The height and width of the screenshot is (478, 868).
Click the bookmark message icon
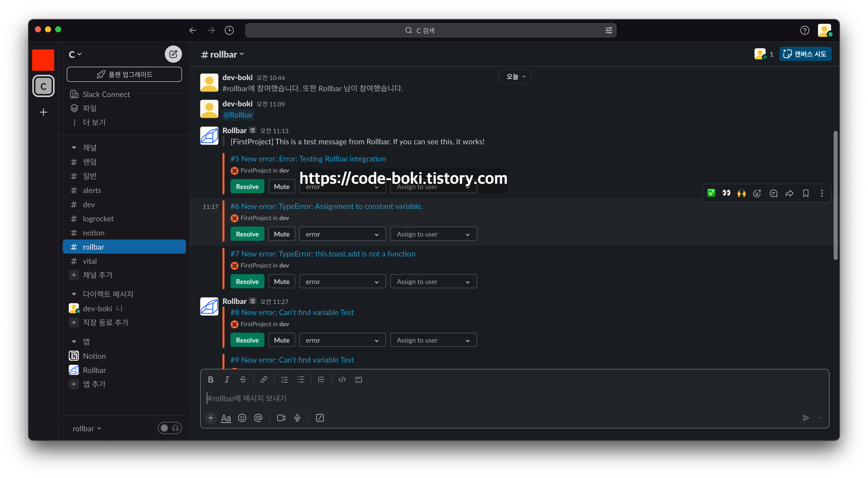pos(806,193)
